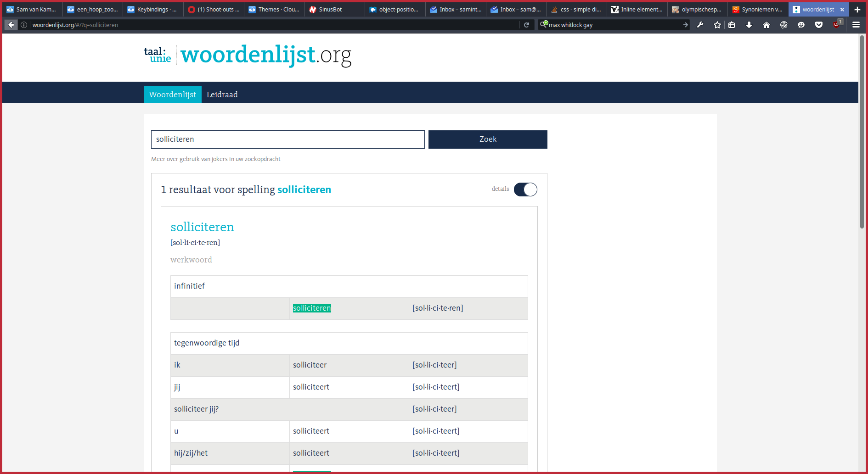Open the uBlock Origin extension icon
The height and width of the screenshot is (474, 868).
836,25
